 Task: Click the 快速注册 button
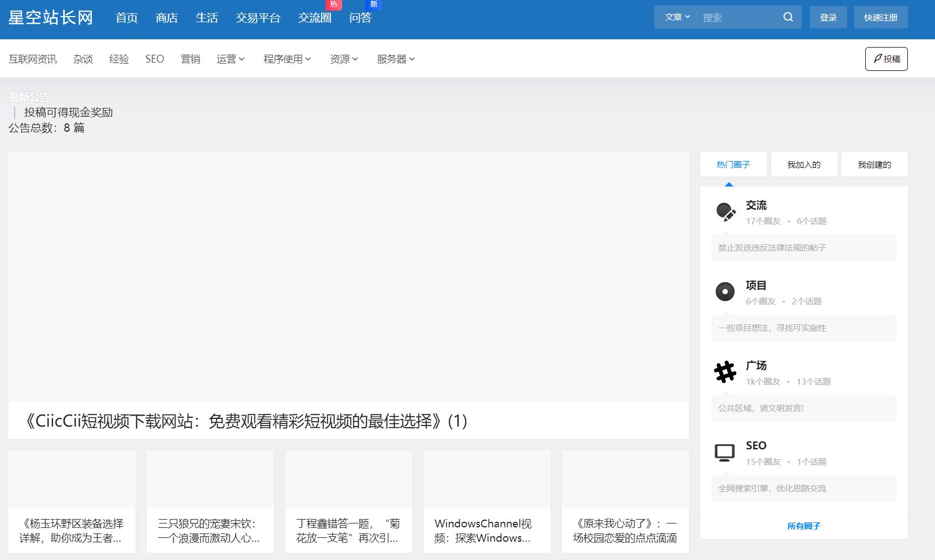(881, 17)
